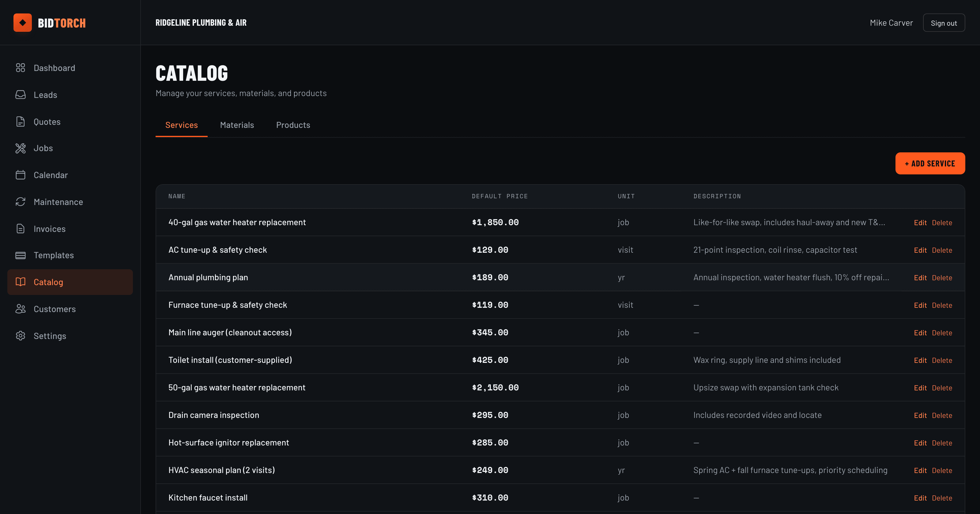Delete Toilet install (customer-supplied)
Viewport: 980px width, 514px height.
pos(942,360)
